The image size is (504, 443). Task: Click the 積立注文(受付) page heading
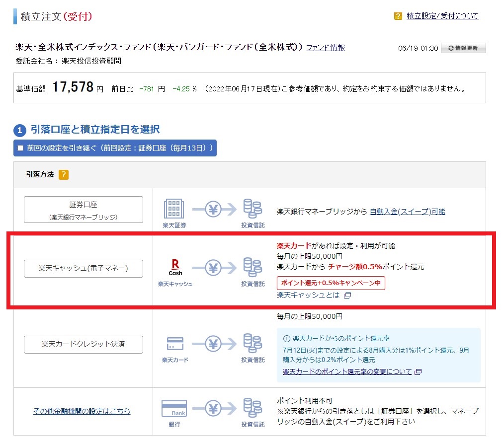tap(56, 16)
